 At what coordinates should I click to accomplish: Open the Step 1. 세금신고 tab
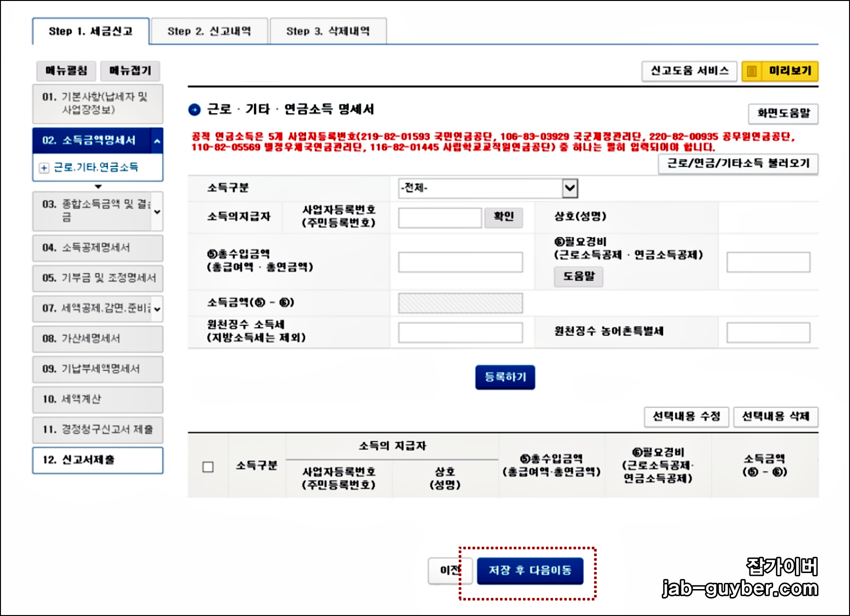tap(91, 31)
